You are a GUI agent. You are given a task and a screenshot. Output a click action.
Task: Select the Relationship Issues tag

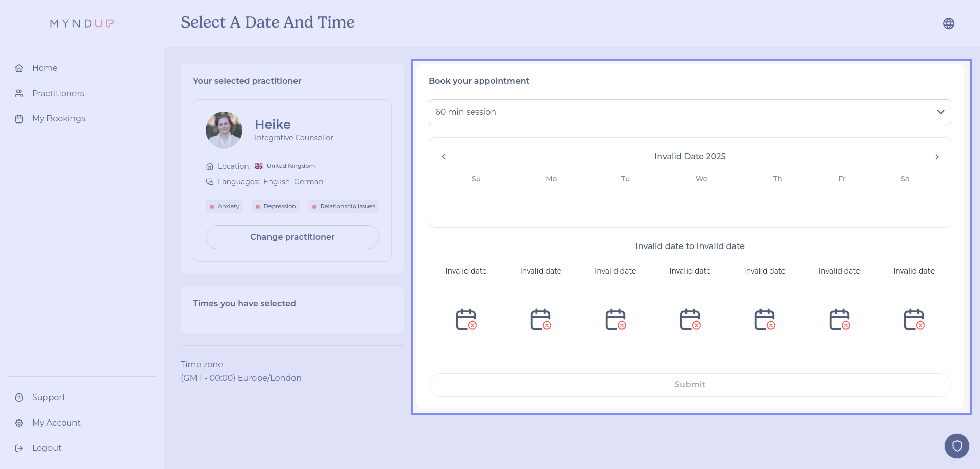click(x=344, y=206)
